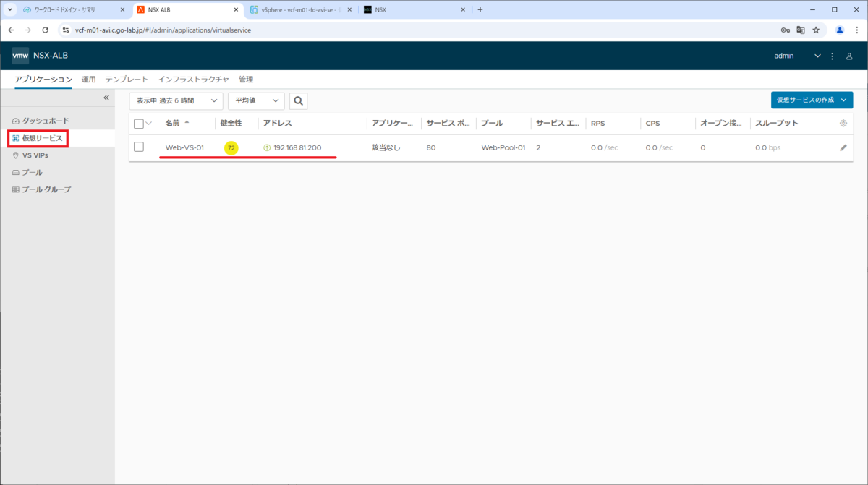Screen dimensions: 868x485
Task: Switch to the vSphere browser tab
Action: (300, 10)
